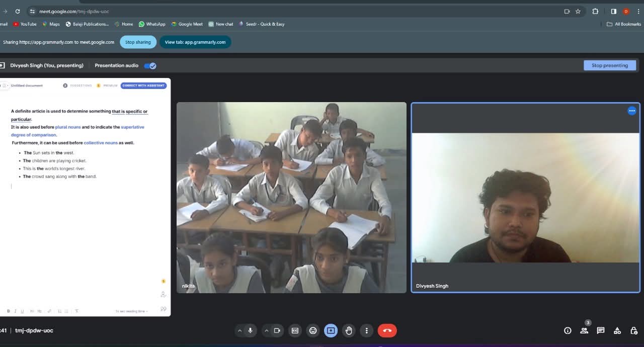Open options menu on Divyesh Singh's tile
The width and height of the screenshot is (644, 347).
[632, 111]
